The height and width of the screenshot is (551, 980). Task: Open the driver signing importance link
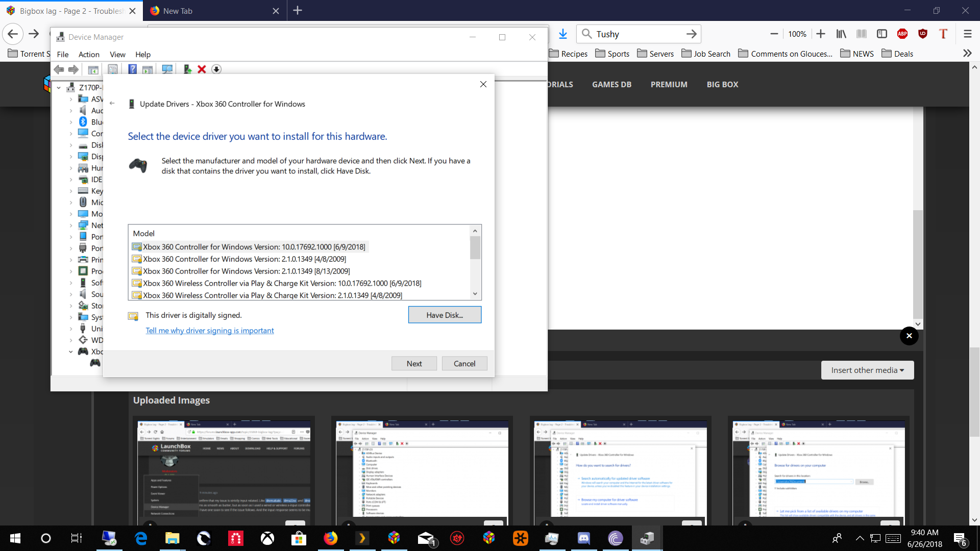[210, 331]
